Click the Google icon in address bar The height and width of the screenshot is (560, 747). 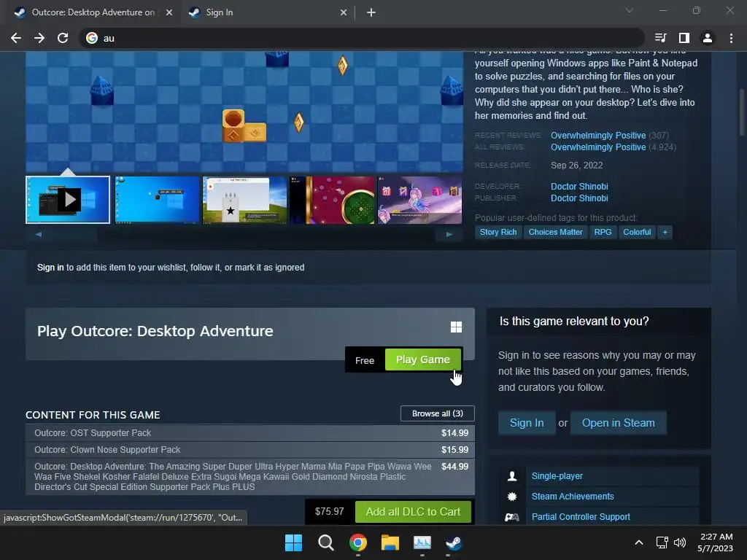(x=92, y=38)
